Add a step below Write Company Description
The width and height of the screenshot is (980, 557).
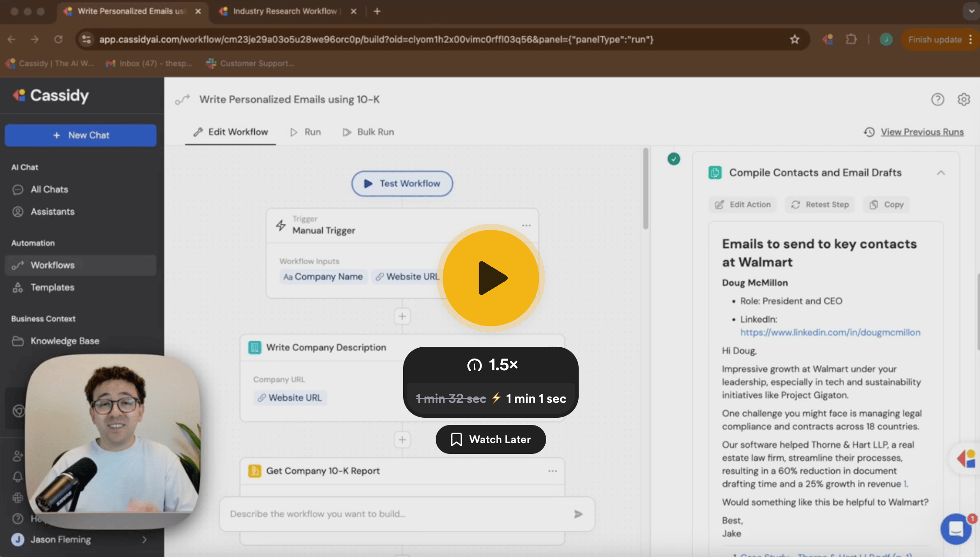(x=402, y=440)
